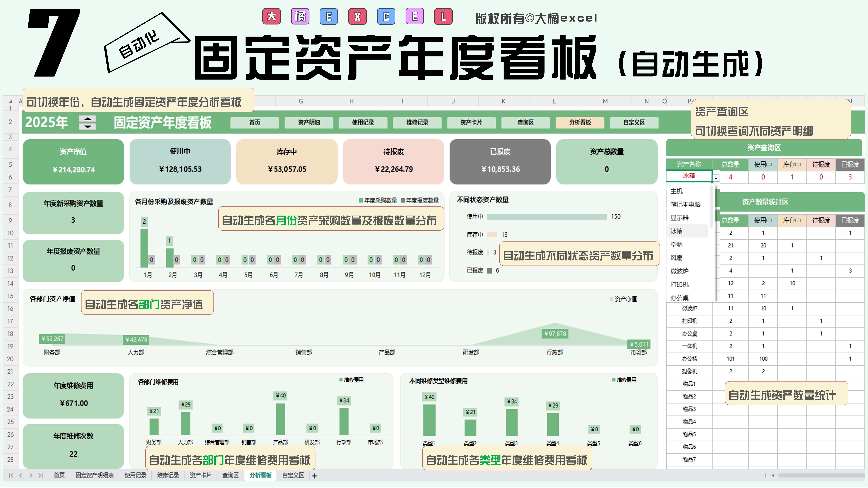Click the year spinner up arrow
Image resolution: width=868 pixels, height=488 pixels.
(87, 119)
